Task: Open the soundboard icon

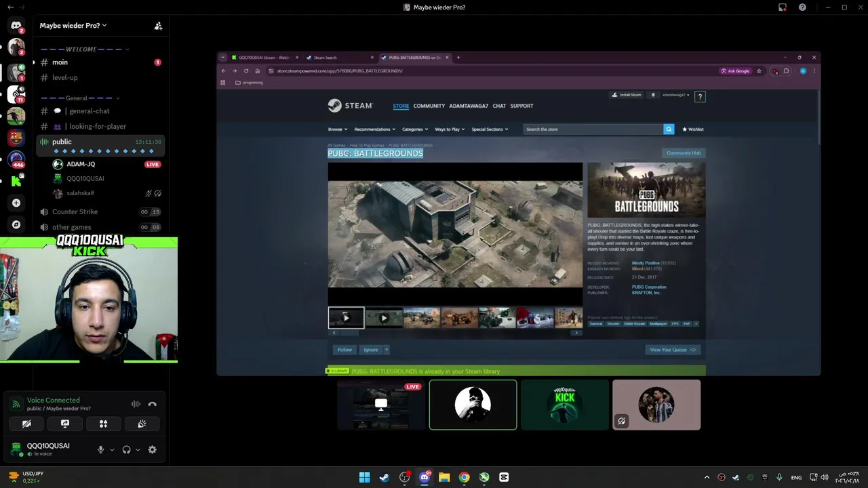Action: click(142, 424)
